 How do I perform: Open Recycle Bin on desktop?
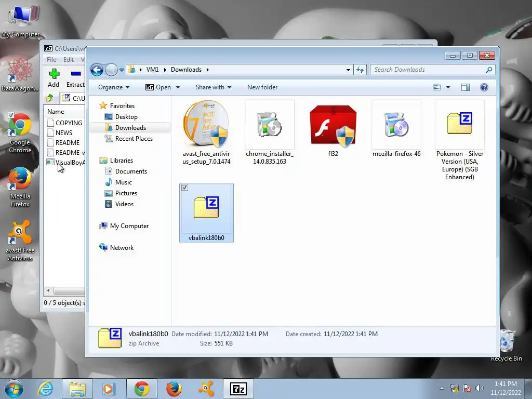tap(507, 345)
